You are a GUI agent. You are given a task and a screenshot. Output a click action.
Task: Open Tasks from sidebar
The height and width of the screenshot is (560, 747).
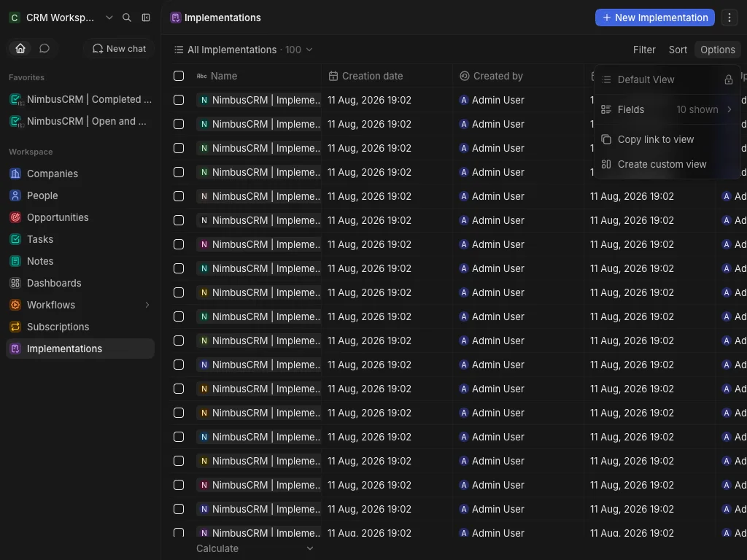click(80, 239)
